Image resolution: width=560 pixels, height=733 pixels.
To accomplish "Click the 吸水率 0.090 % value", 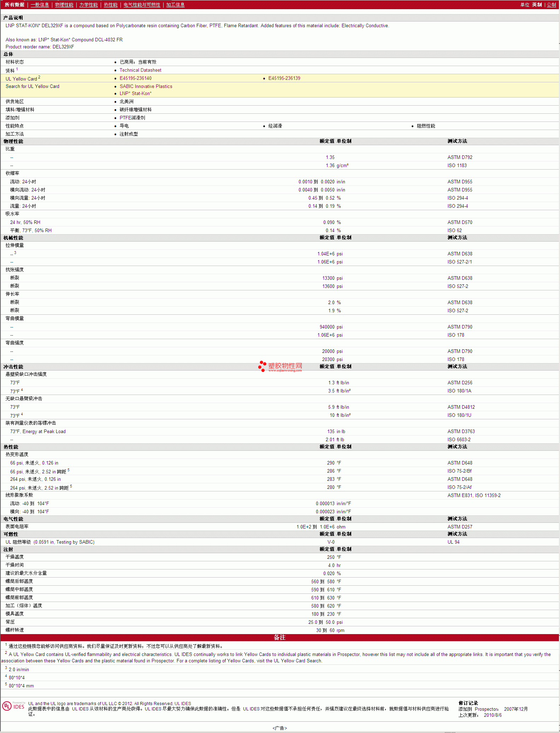I will [x=332, y=222].
